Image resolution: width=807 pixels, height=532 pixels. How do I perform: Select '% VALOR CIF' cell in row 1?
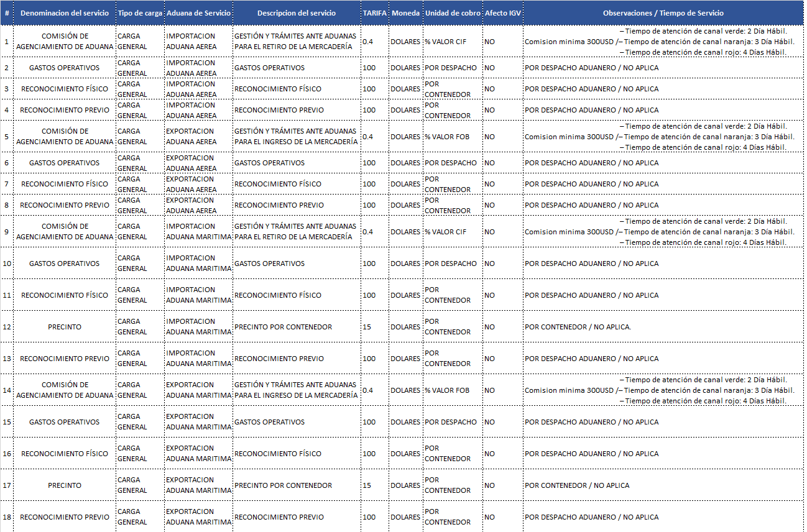445,42
